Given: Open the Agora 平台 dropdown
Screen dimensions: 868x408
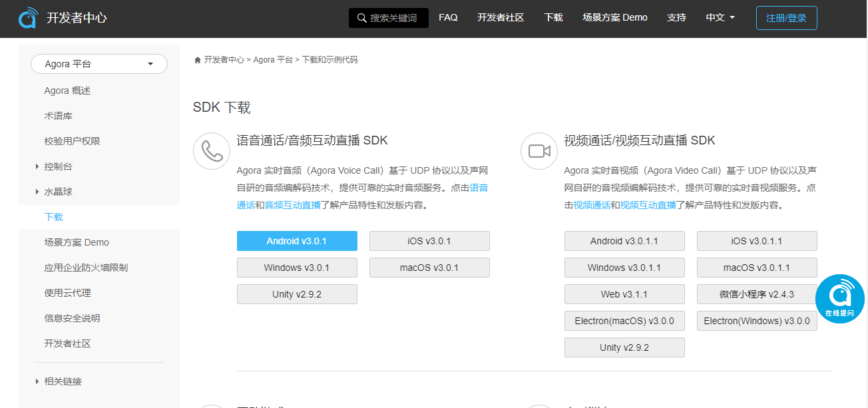Looking at the screenshot, I should click(99, 64).
